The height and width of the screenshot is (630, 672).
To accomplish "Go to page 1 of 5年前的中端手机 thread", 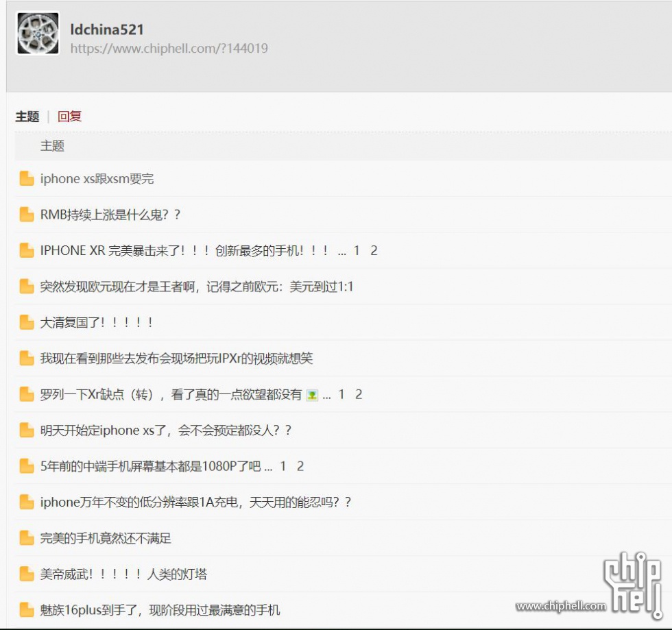I will coord(283,467).
